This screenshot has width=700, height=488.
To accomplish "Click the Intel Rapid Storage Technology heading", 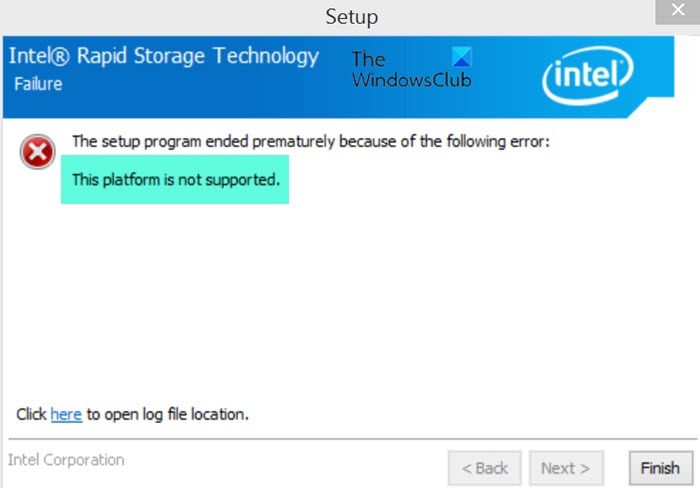I will [163, 56].
